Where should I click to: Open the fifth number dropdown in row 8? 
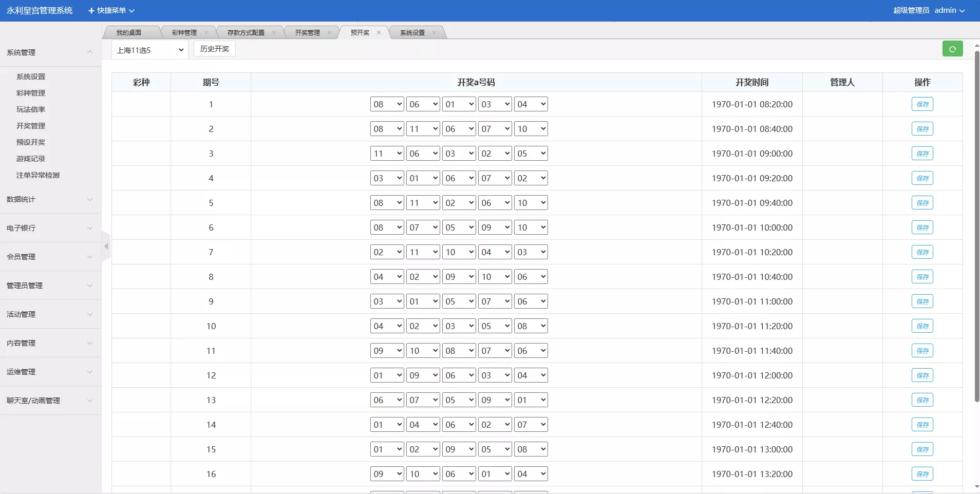(x=531, y=277)
